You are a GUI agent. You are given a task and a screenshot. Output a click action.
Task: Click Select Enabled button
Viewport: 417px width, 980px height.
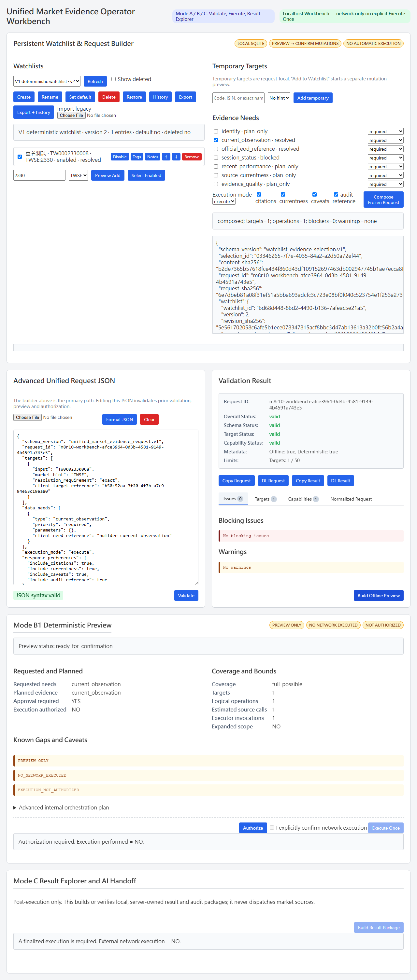147,175
